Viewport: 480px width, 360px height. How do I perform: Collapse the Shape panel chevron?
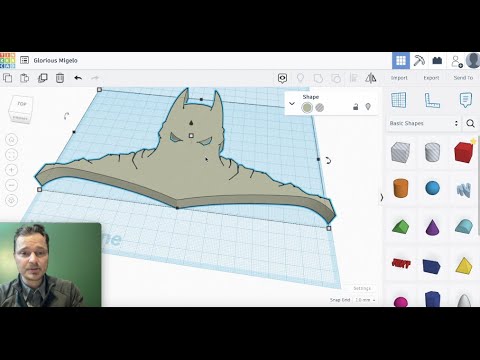(x=292, y=103)
